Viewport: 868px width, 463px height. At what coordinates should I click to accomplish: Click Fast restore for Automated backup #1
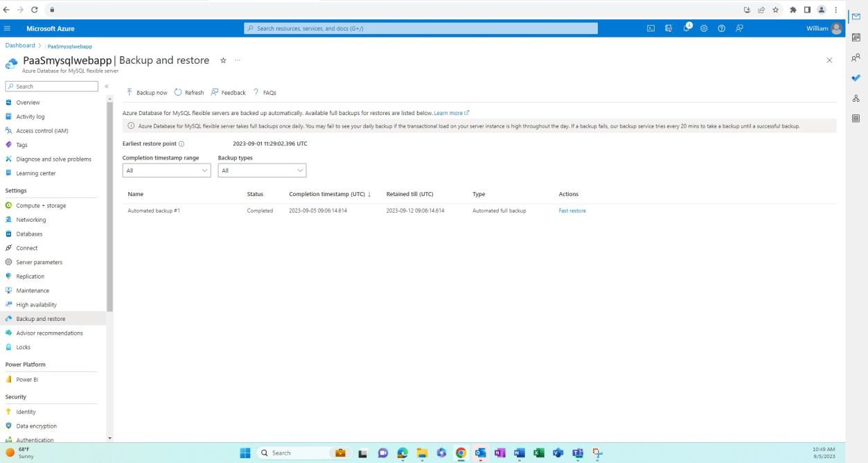coord(572,210)
